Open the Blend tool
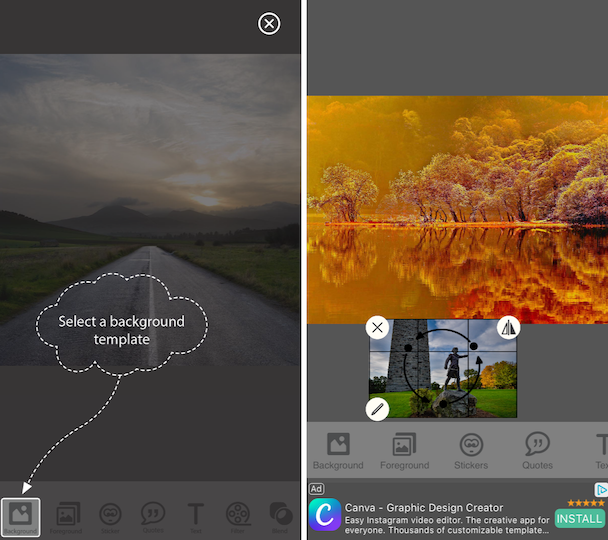This screenshot has width=608, height=540. [x=281, y=518]
